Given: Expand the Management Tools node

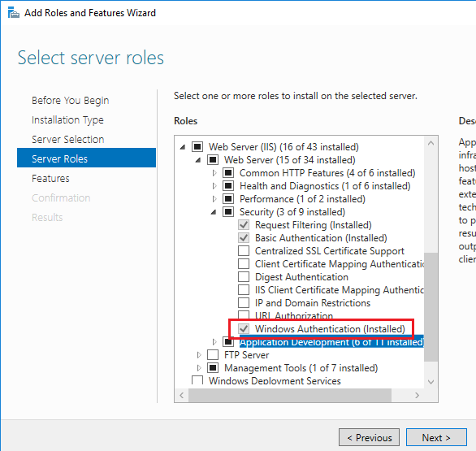Looking at the screenshot, I should point(199,368).
